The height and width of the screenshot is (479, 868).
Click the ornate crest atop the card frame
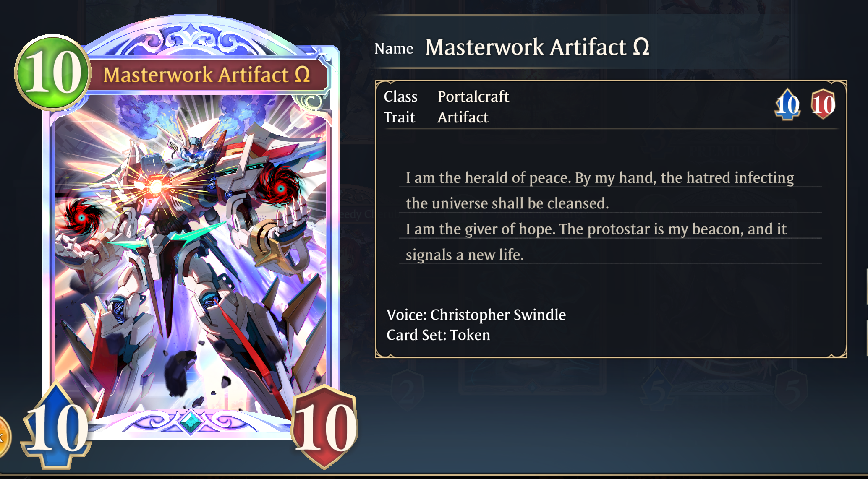tap(191, 39)
